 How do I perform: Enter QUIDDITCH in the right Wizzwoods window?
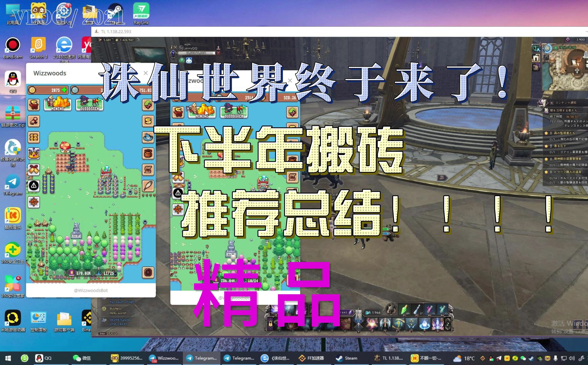pyautogui.click(x=234, y=111)
